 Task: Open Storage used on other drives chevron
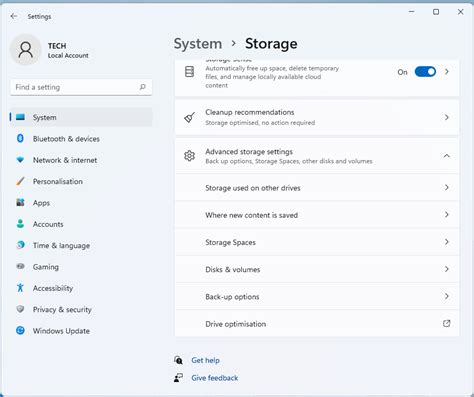pos(447,188)
